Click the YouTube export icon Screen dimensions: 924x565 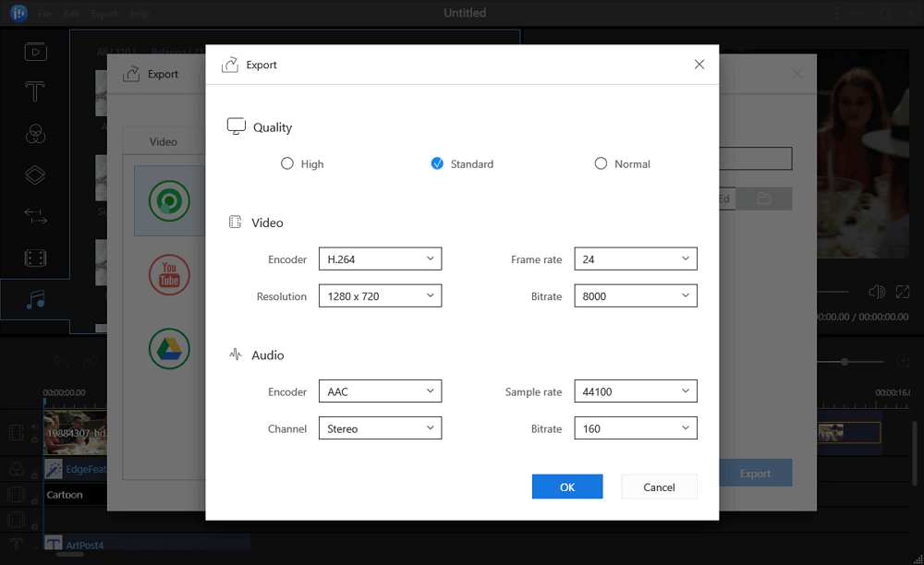click(169, 274)
